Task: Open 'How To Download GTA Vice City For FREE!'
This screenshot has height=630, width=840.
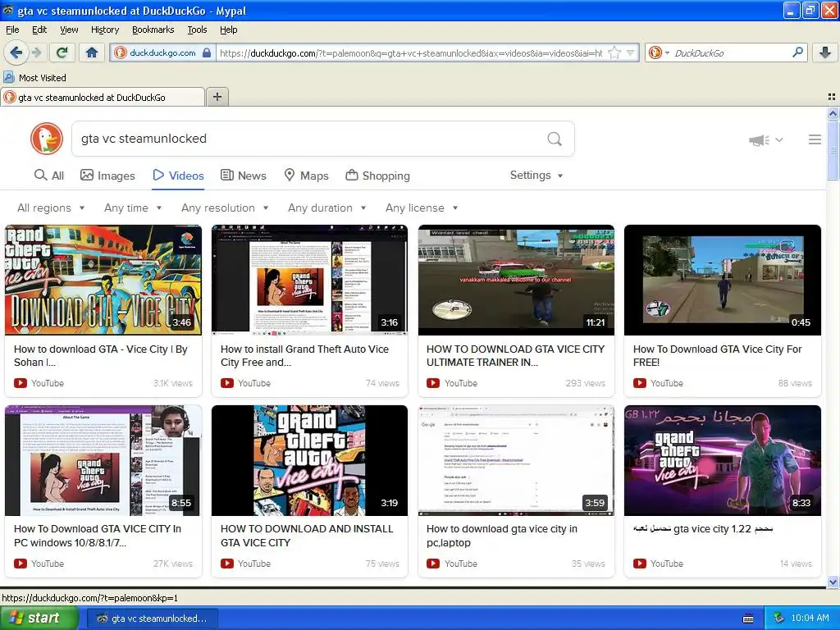Action: coord(717,356)
